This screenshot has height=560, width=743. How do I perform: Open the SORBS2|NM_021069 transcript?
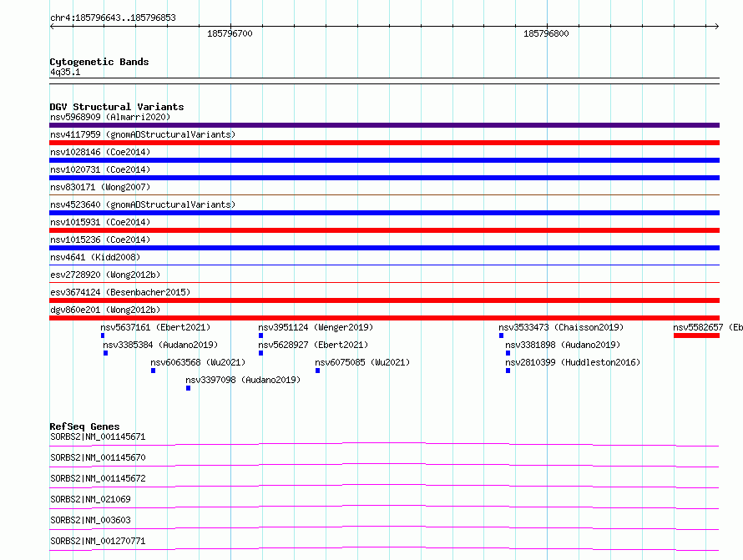[90, 499]
